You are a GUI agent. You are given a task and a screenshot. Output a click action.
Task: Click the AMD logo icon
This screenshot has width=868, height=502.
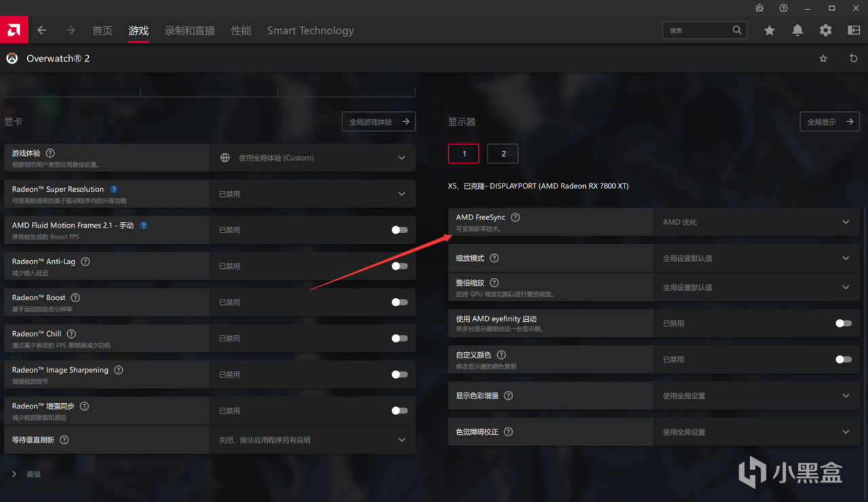(13, 30)
